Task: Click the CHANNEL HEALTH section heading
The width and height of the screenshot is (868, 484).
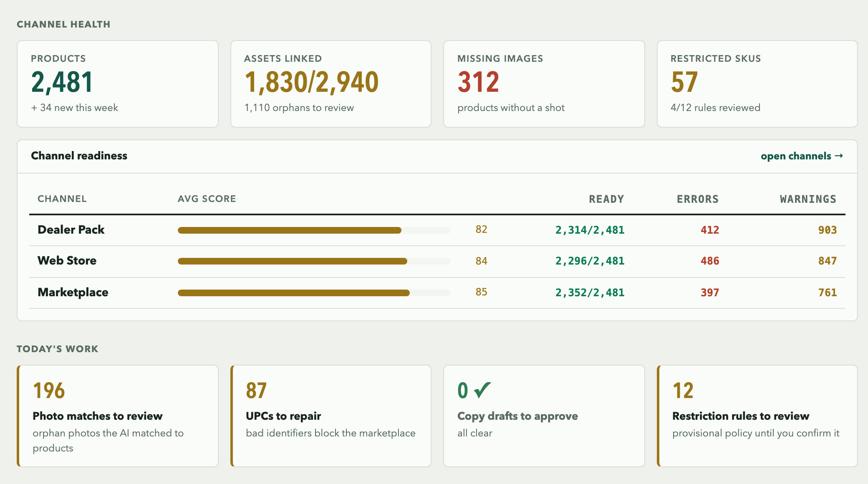Action: coord(63,24)
